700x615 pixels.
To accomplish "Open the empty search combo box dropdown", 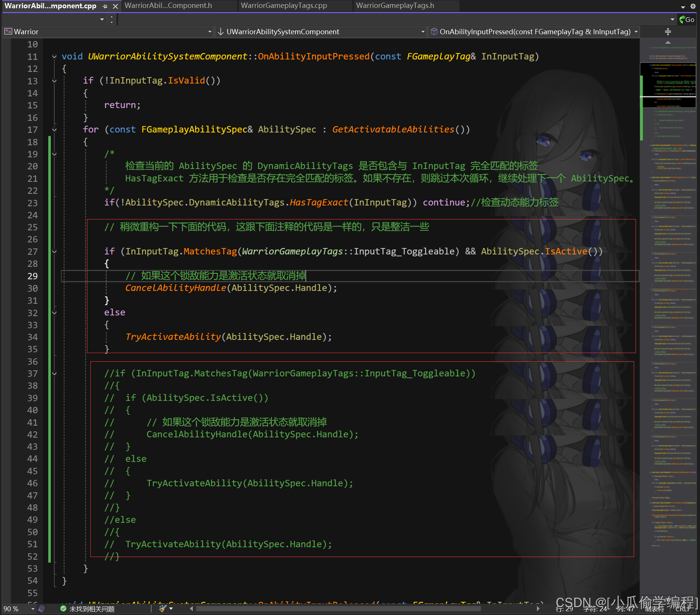I will (x=102, y=19).
